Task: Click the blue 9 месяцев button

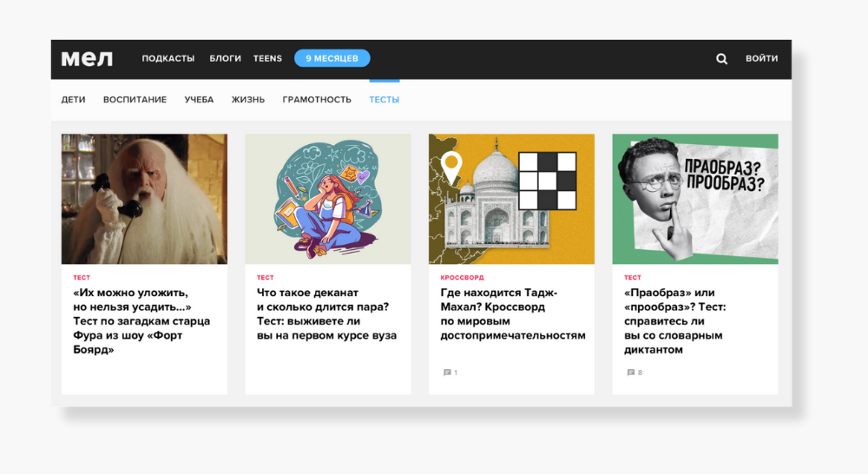Action: click(332, 59)
